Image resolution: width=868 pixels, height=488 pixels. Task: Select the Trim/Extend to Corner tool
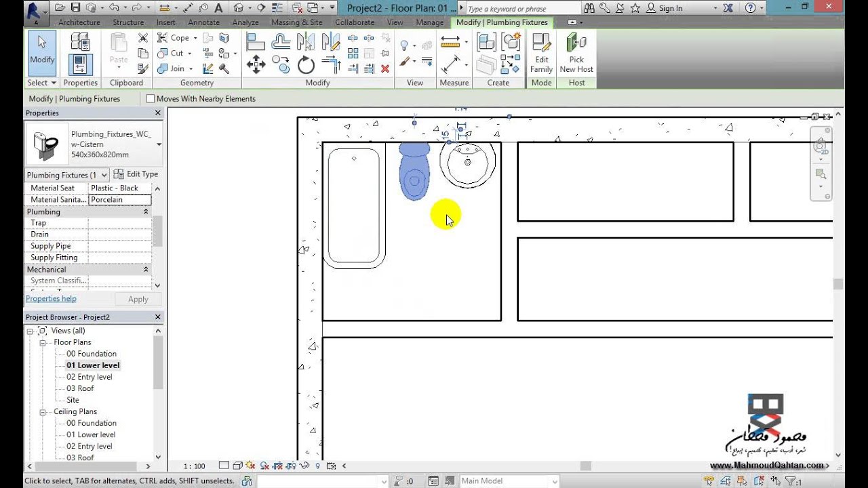(331, 65)
